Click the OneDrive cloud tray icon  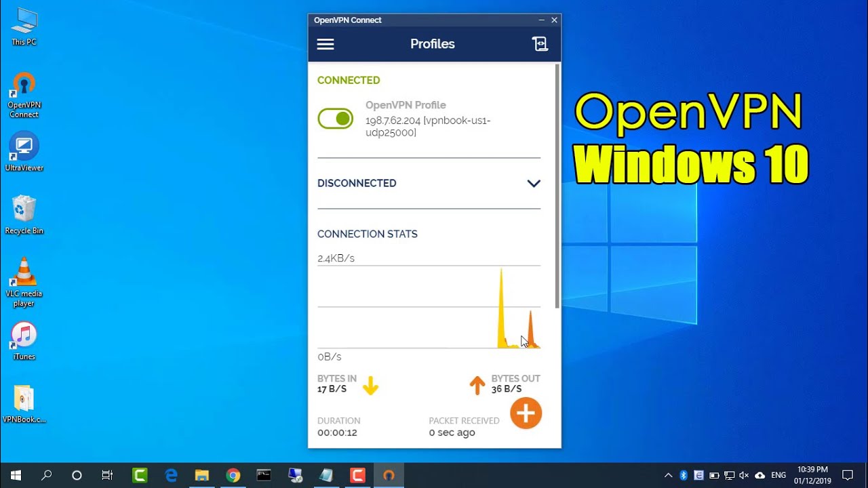pos(759,475)
